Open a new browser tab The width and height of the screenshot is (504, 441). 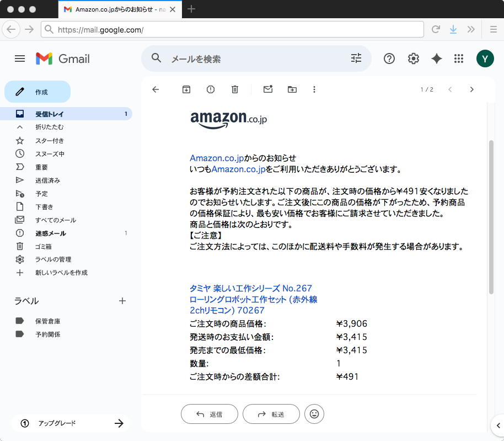191,9
